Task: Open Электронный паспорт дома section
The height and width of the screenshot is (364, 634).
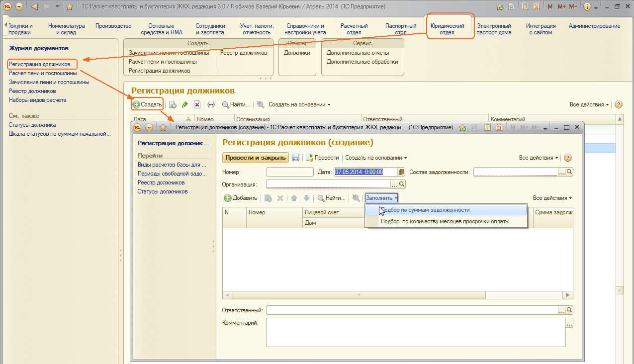Action: [x=494, y=29]
